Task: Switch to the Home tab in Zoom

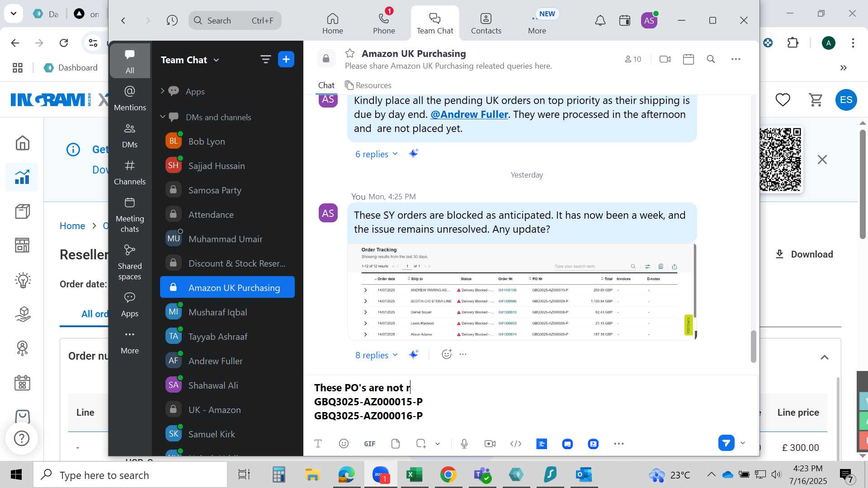Action: (x=333, y=23)
